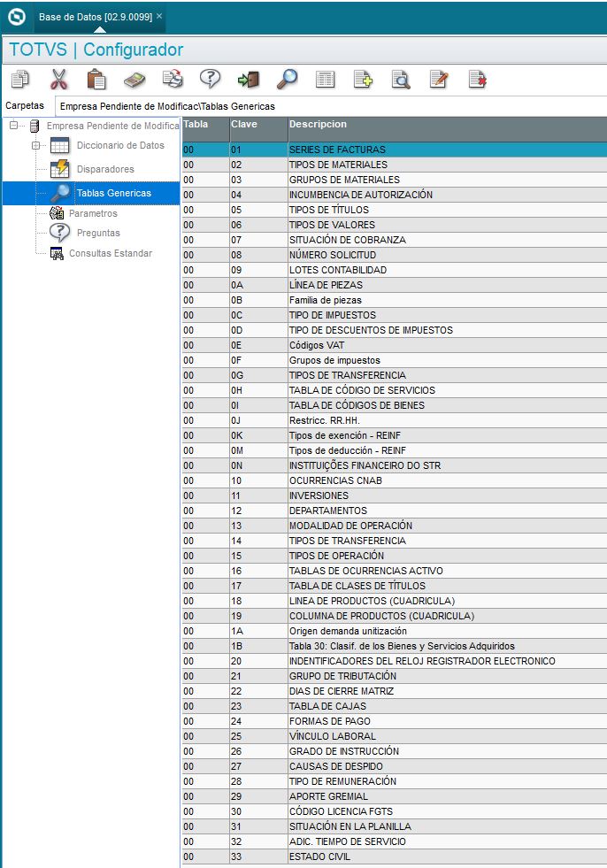Click the table grid view icon
This screenshot has width=607, height=868.
pos(325,80)
